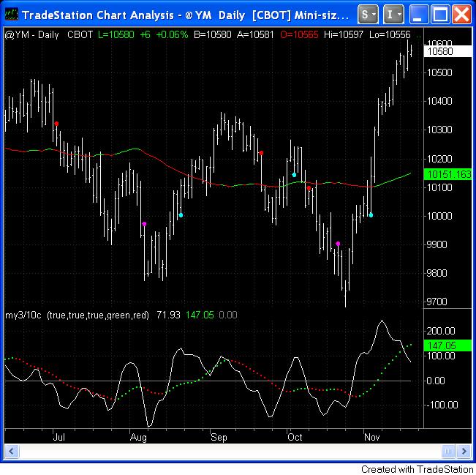Click the Lo=10556 low text
Screen dimensions: 476x475
coord(390,34)
